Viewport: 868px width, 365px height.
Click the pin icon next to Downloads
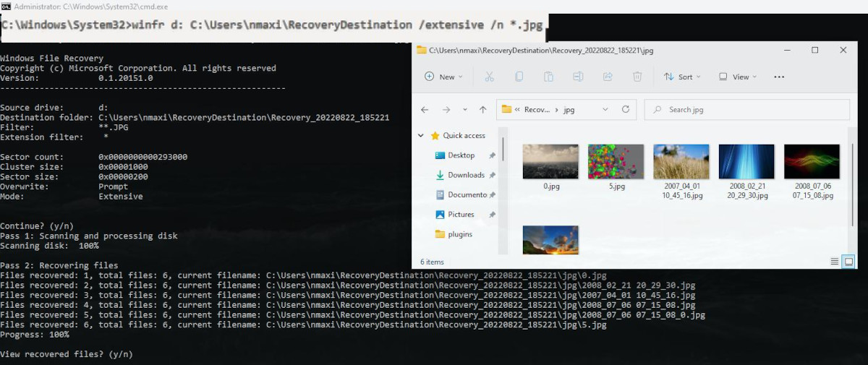[493, 175]
